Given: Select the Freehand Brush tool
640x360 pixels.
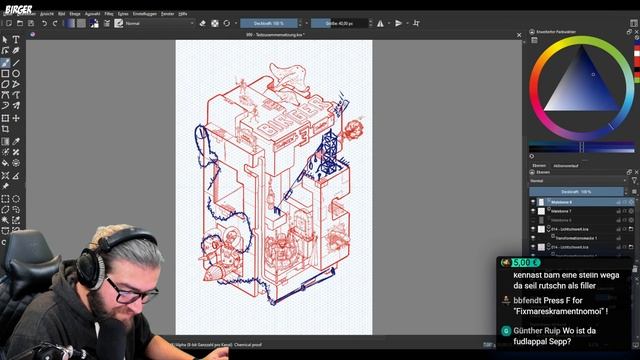Looking at the screenshot, I should click(5, 63).
